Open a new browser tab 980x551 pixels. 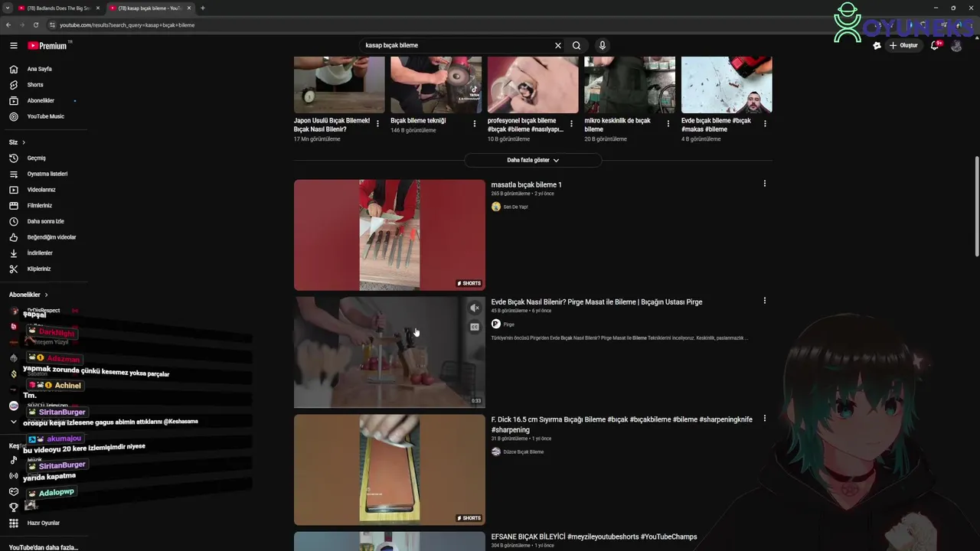(202, 8)
